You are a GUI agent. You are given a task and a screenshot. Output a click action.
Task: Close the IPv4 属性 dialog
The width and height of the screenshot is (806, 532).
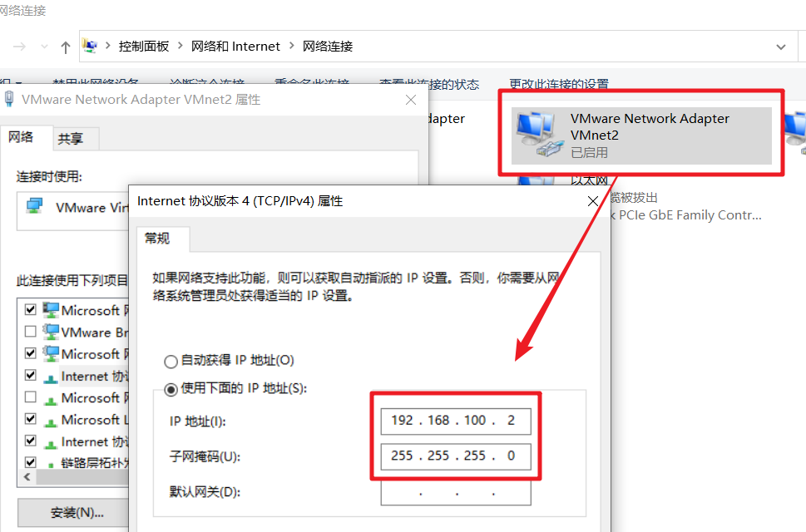tap(593, 201)
